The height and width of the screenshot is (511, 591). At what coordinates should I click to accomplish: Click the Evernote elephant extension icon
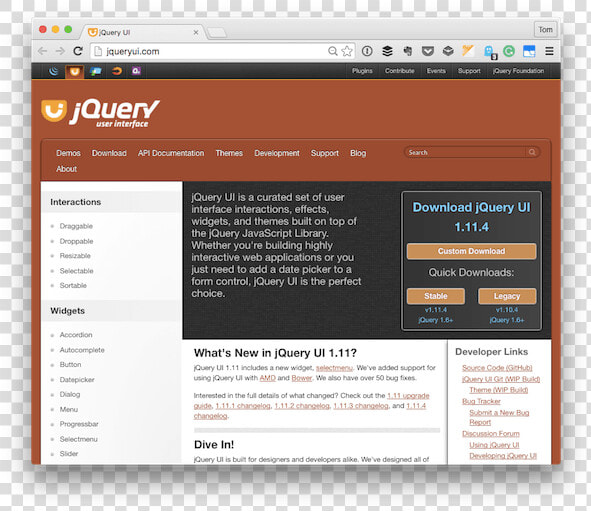[x=408, y=51]
